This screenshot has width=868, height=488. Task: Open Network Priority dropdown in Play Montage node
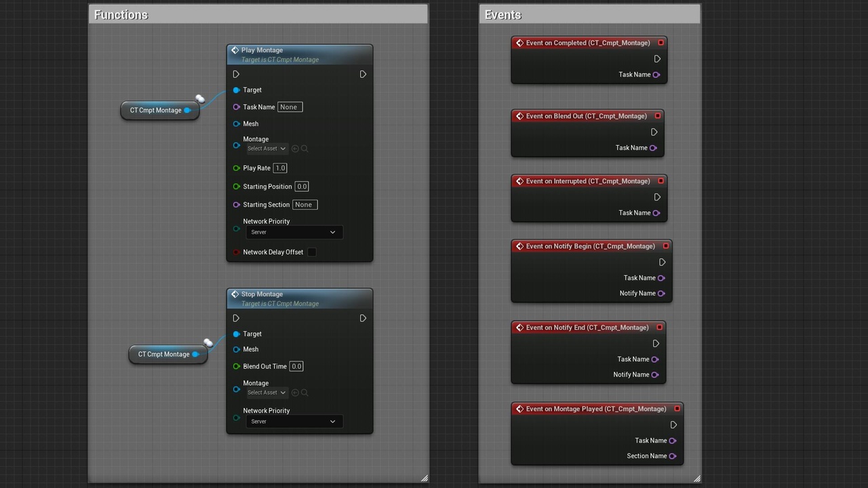point(294,232)
